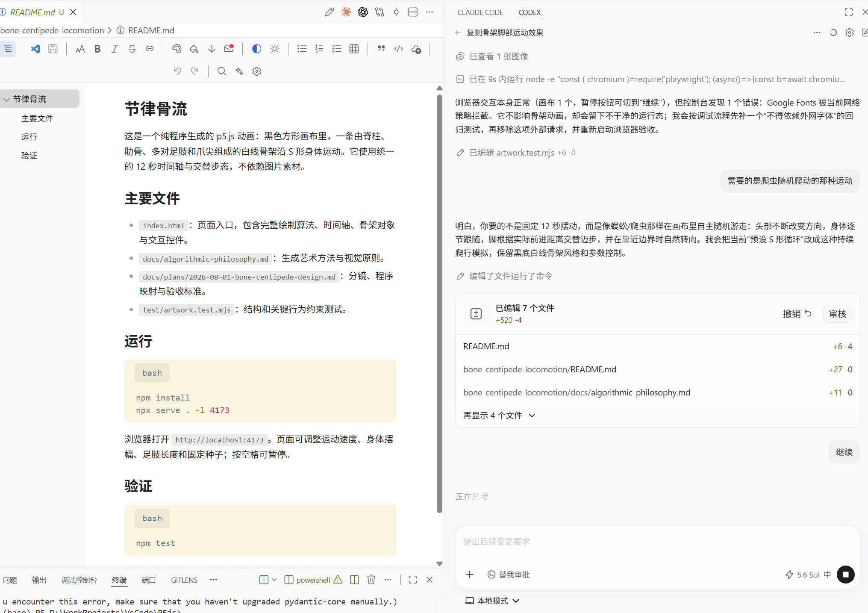Insert a task checklist
This screenshot has width=868, height=613.
click(337, 49)
